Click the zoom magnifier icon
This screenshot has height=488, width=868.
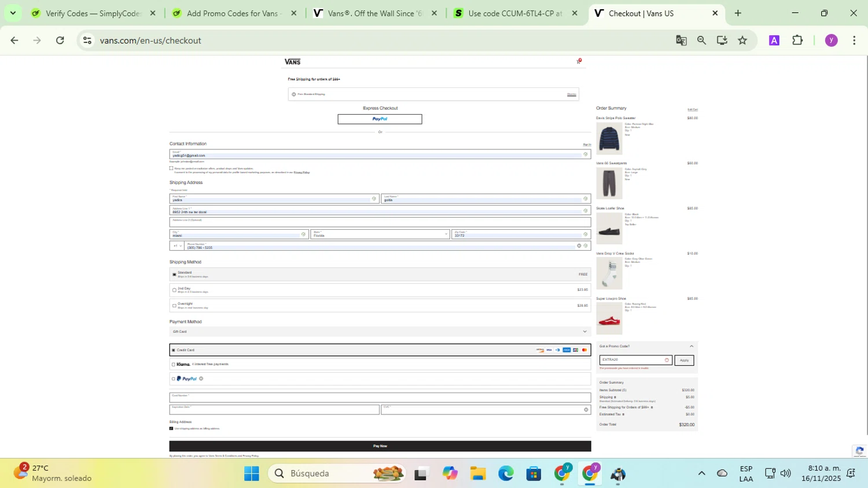click(701, 41)
